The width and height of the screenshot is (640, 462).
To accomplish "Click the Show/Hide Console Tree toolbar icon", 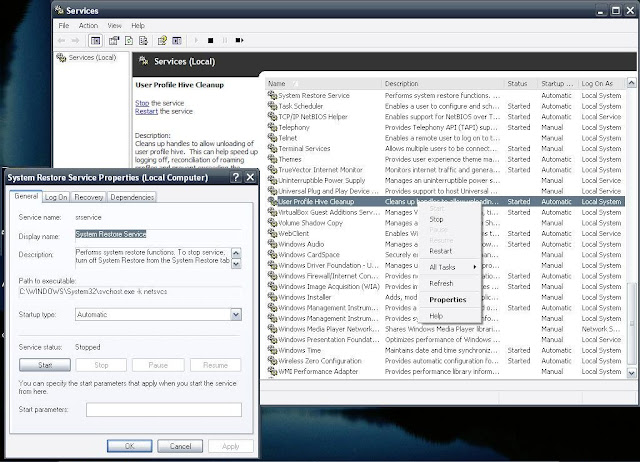I will 96,41.
